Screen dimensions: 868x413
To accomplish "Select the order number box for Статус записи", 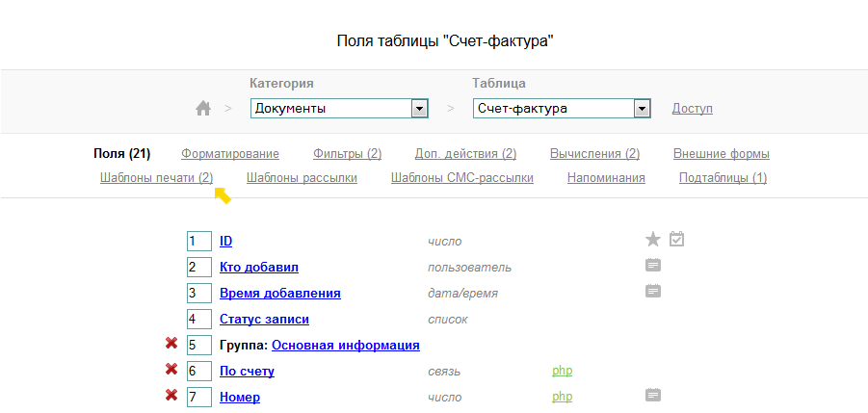I will (198, 319).
